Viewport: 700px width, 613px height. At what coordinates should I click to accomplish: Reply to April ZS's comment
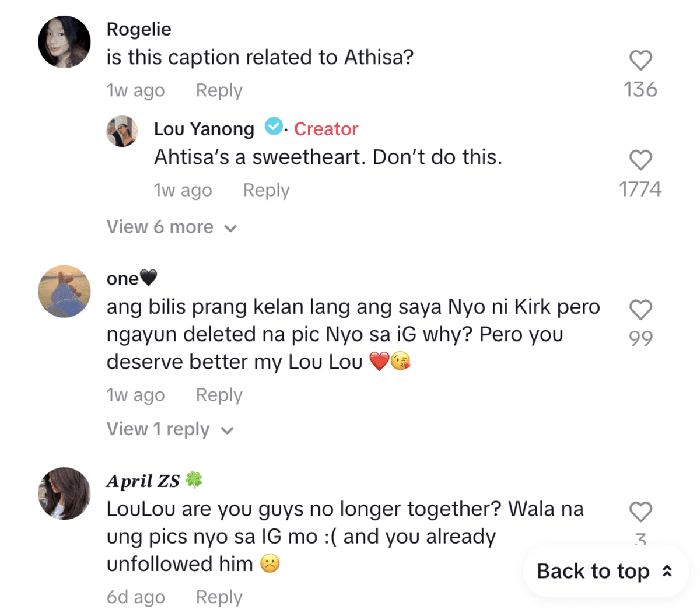pos(218,597)
